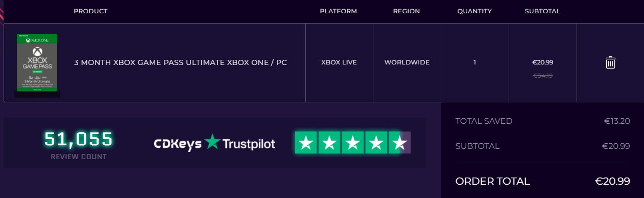Select the third green Trustpilot rating star
The width and height of the screenshot is (644, 198).
pos(353,143)
